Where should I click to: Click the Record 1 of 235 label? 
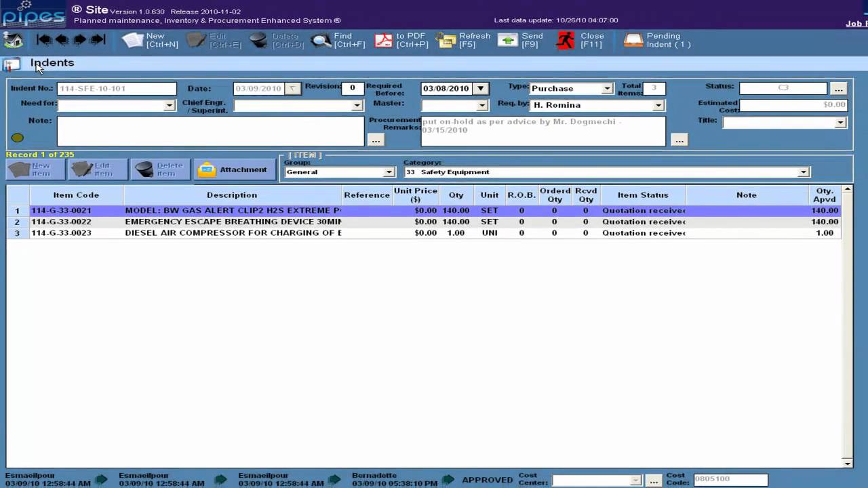(x=40, y=155)
